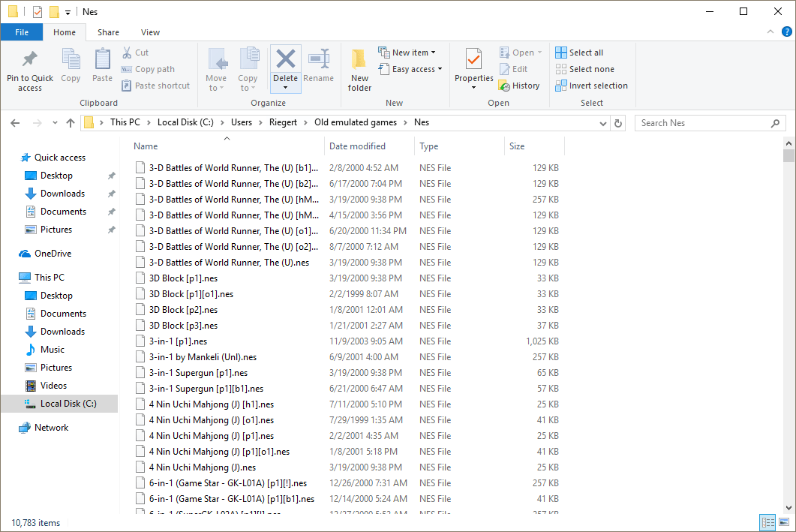Click the search magnifier icon

pos(775,123)
